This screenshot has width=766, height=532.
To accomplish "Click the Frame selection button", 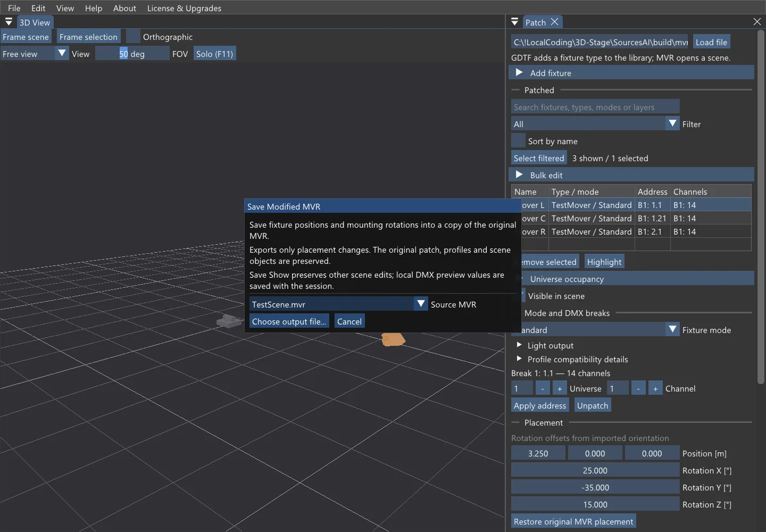I will [88, 37].
